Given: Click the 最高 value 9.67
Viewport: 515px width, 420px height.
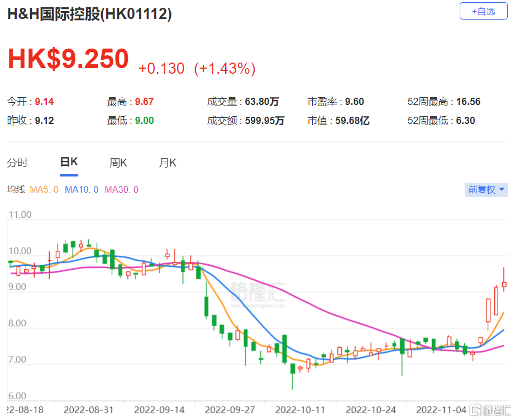Looking at the screenshot, I should [x=144, y=102].
